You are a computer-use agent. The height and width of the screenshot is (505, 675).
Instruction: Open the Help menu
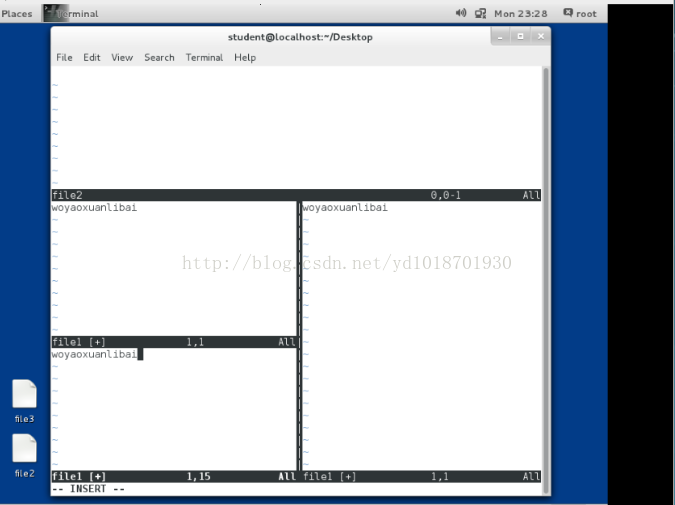click(245, 57)
